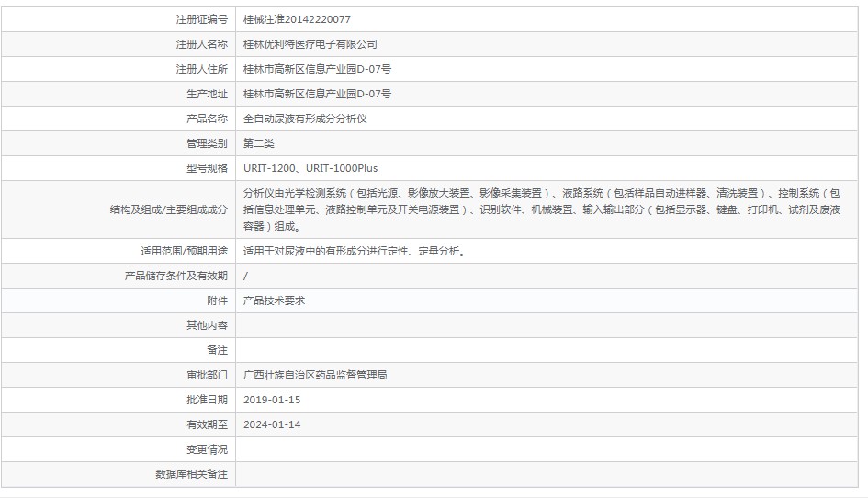This screenshot has width=868, height=498.
Task: Click the slash value in 产品储存条件及有效期 row
Action: tap(245, 276)
